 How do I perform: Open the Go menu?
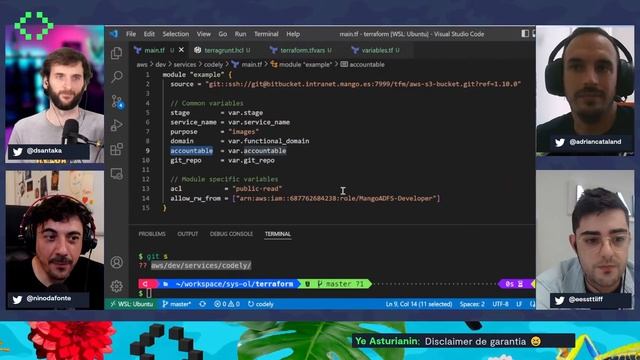click(x=222, y=34)
